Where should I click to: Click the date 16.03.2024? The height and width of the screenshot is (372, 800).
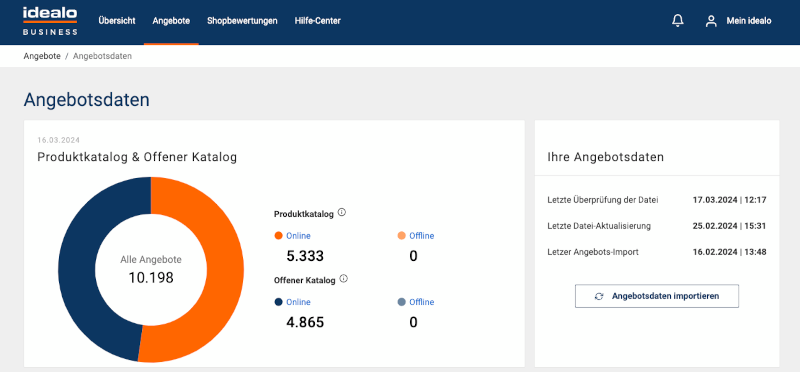tap(59, 140)
